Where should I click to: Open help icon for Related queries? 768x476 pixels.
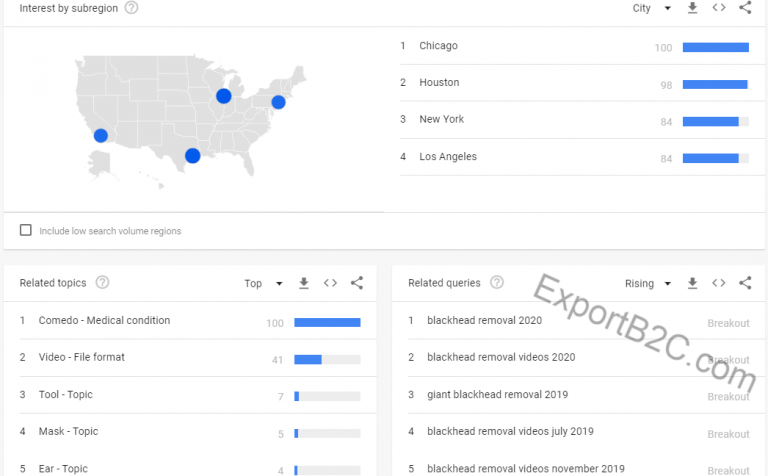[x=497, y=283]
